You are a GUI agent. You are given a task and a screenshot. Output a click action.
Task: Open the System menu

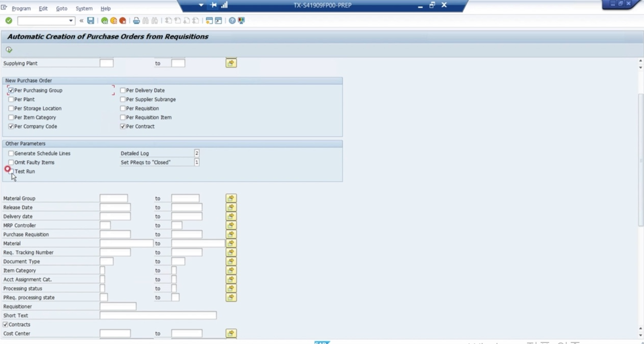[x=84, y=9]
